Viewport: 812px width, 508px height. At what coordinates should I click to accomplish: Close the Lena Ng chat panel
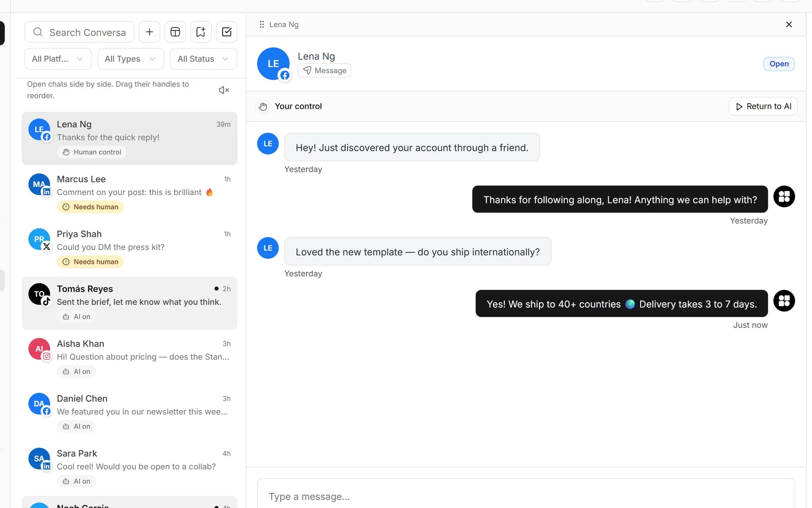coord(789,24)
